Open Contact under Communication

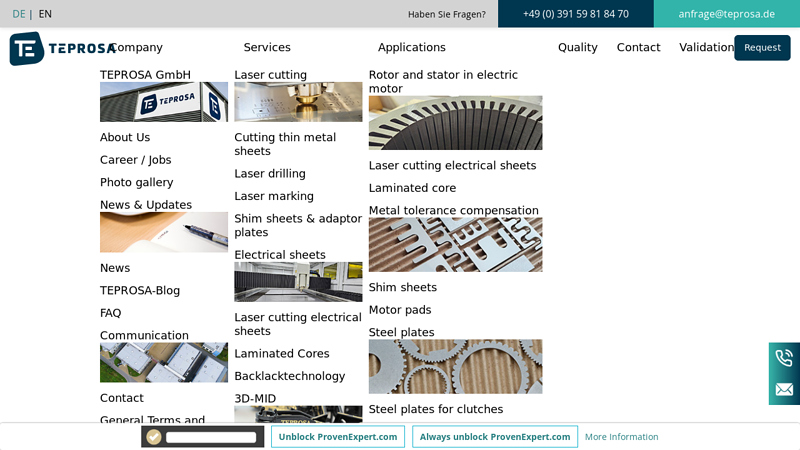(122, 398)
